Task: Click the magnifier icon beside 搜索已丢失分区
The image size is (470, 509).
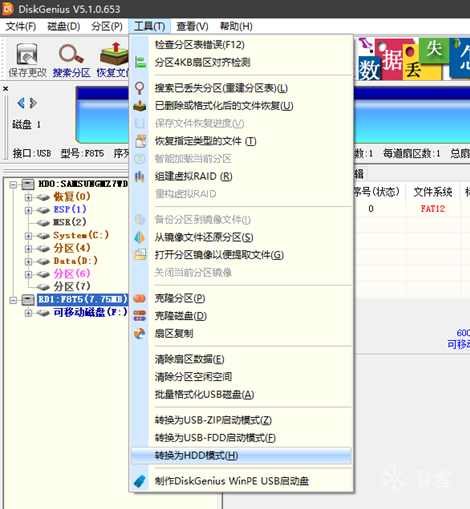Action: tap(139, 88)
